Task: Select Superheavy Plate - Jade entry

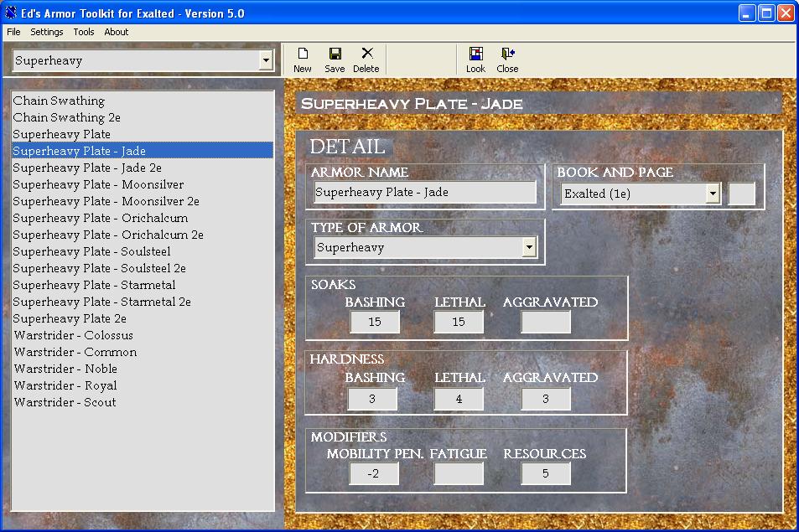Action: [x=143, y=151]
